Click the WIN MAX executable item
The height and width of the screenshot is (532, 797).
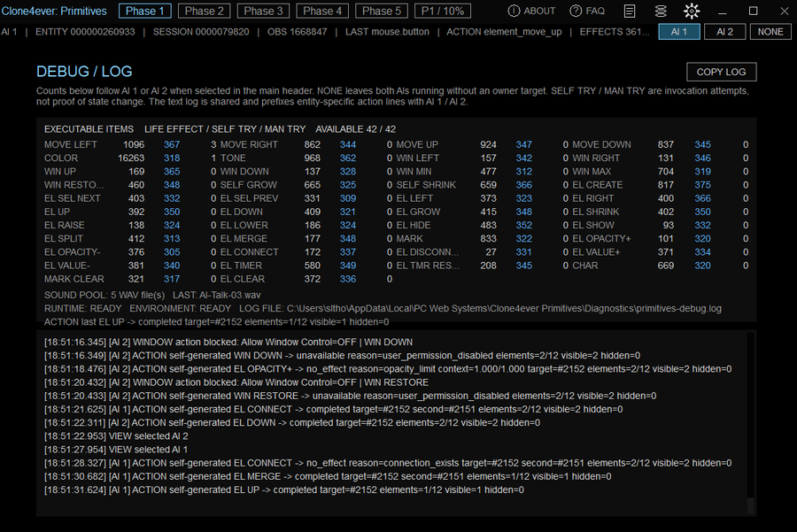tap(592, 171)
